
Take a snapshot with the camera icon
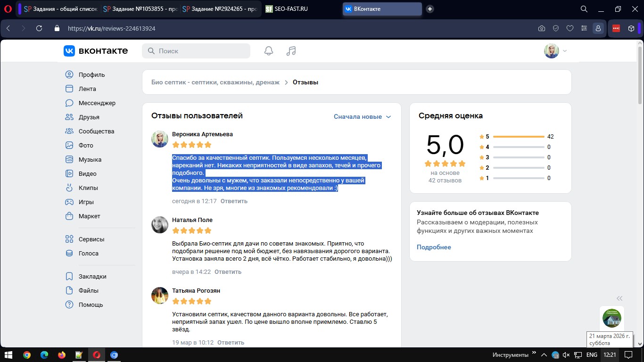[x=542, y=28]
